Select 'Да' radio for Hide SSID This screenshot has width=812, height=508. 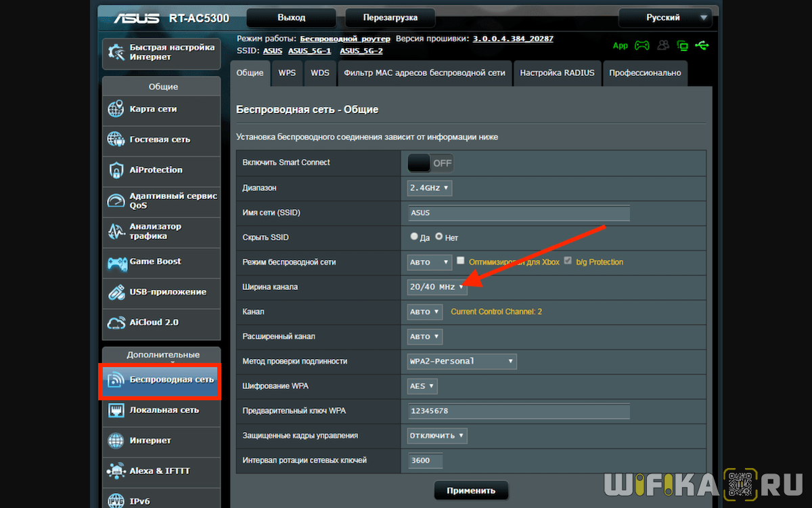tap(414, 237)
